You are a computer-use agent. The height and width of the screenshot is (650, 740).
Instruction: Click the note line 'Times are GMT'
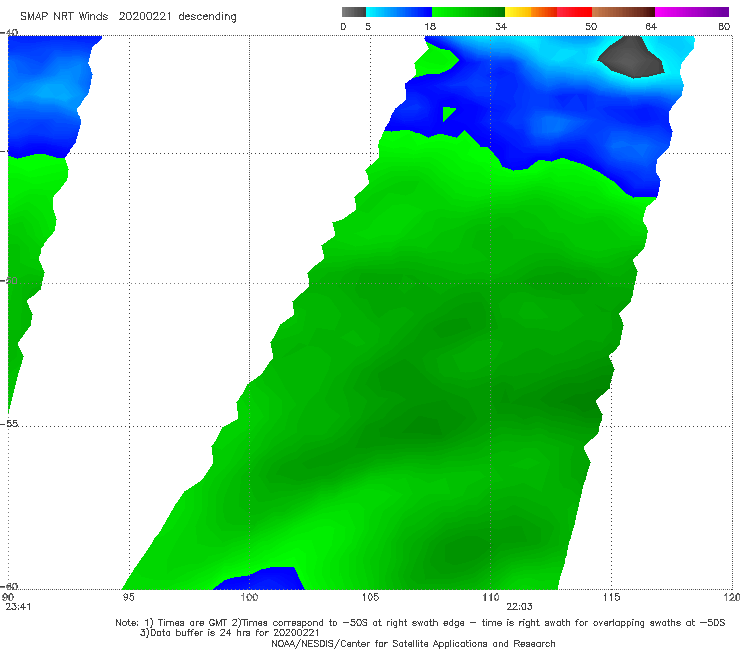pos(191,623)
